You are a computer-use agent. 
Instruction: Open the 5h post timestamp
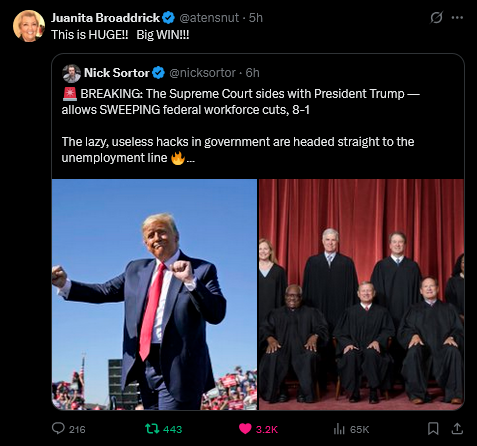pos(256,18)
